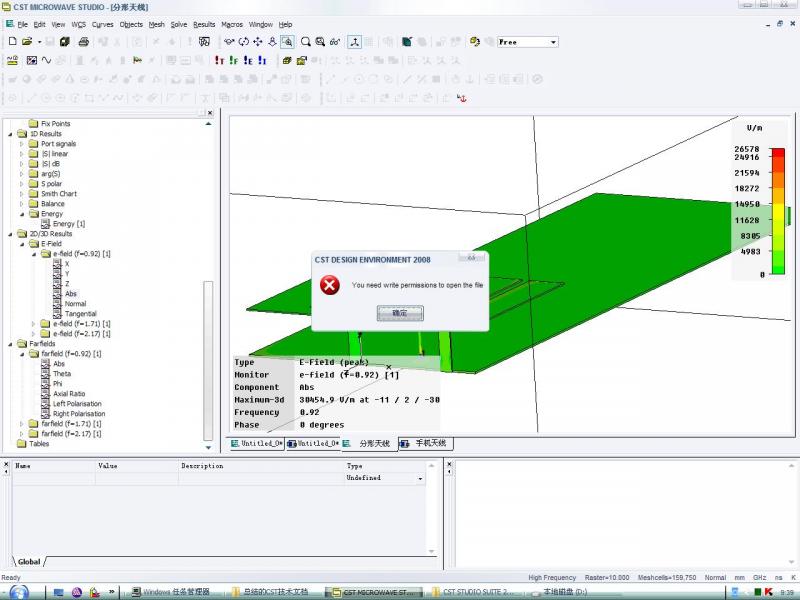Screen dimensions: 800x600
Task: Start the transient solver icon
Action: click(219, 61)
